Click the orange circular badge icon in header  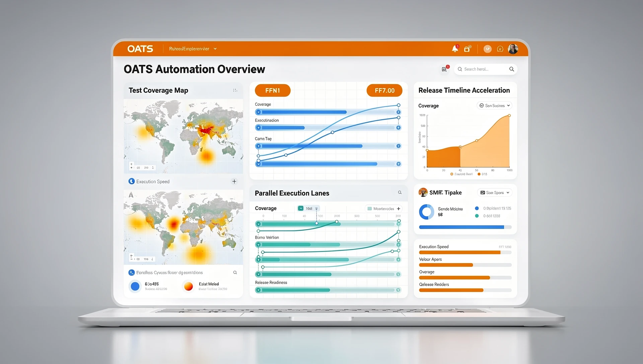tap(488, 49)
